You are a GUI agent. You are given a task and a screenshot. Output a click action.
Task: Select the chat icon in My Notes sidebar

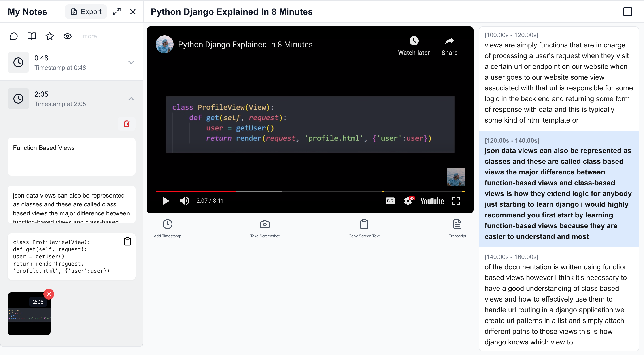coord(14,36)
